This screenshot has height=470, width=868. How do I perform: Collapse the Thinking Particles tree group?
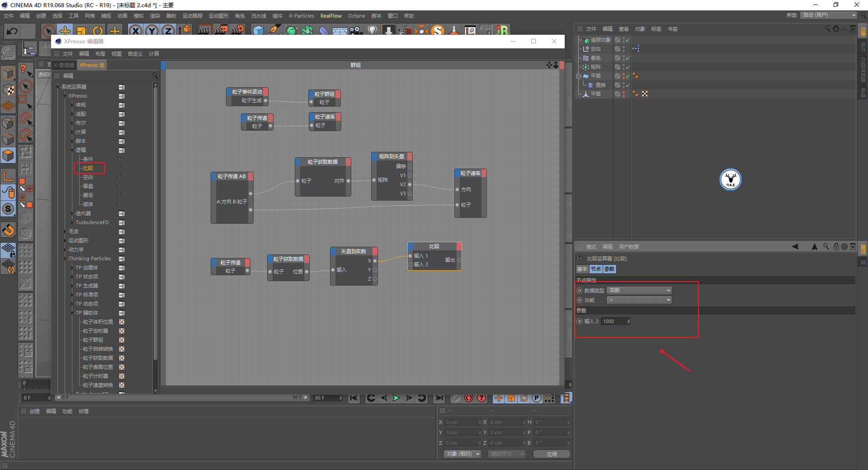65,258
